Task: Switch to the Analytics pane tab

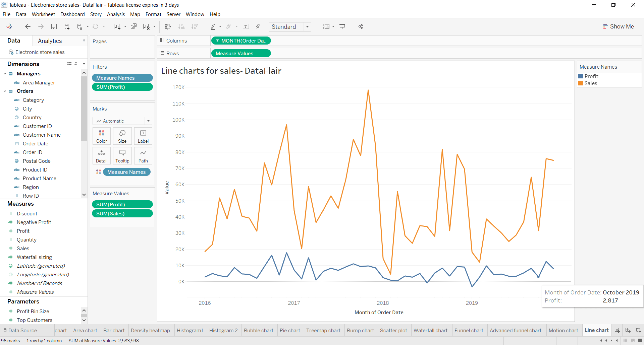Action: point(50,41)
